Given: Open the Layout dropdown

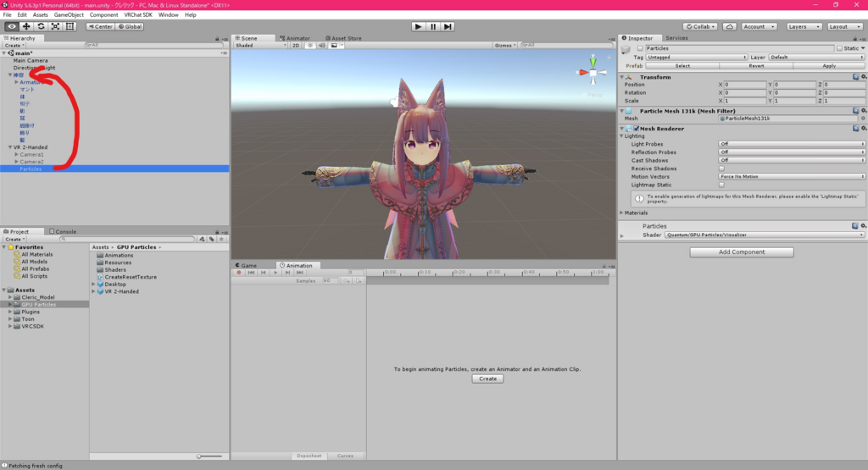Looking at the screenshot, I should click(x=844, y=26).
